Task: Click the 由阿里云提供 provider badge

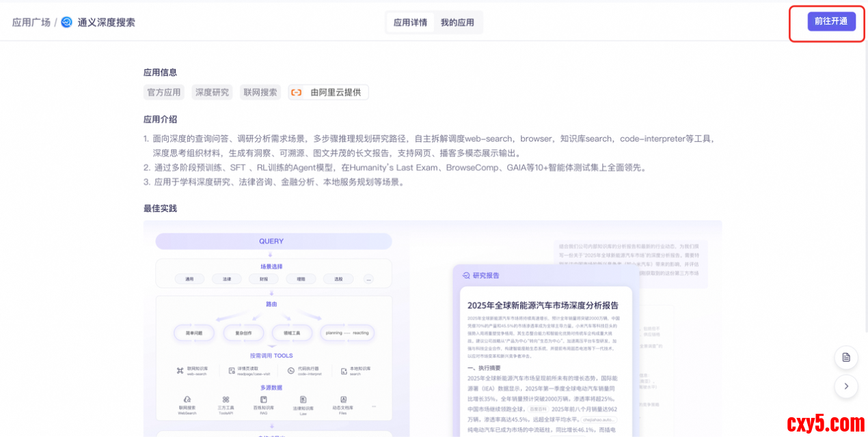Action: [x=328, y=92]
